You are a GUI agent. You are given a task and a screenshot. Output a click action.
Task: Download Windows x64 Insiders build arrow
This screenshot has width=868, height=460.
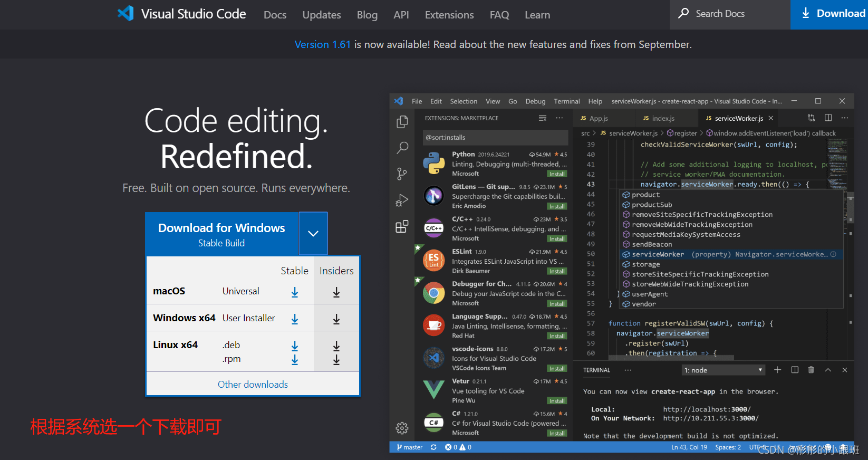pos(336,319)
